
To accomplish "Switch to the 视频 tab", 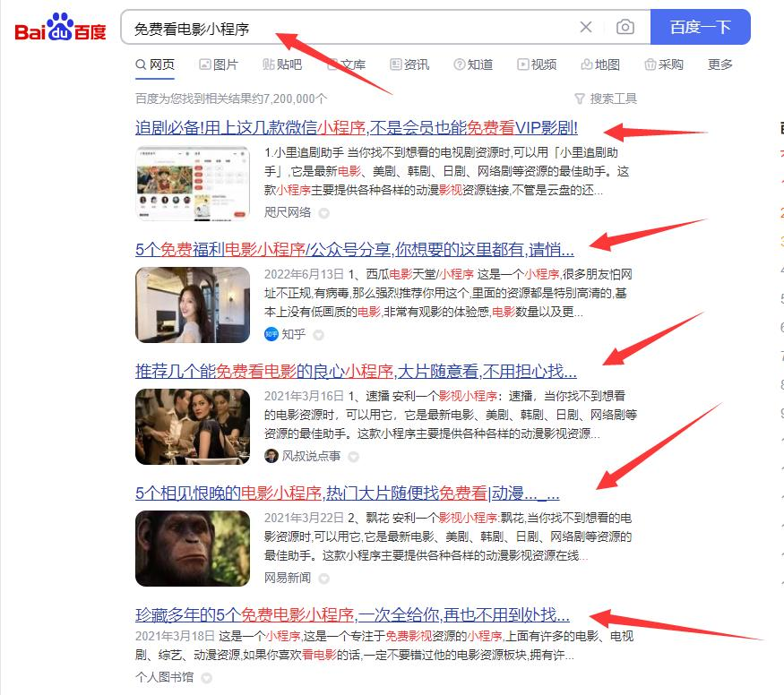I will click(536, 64).
